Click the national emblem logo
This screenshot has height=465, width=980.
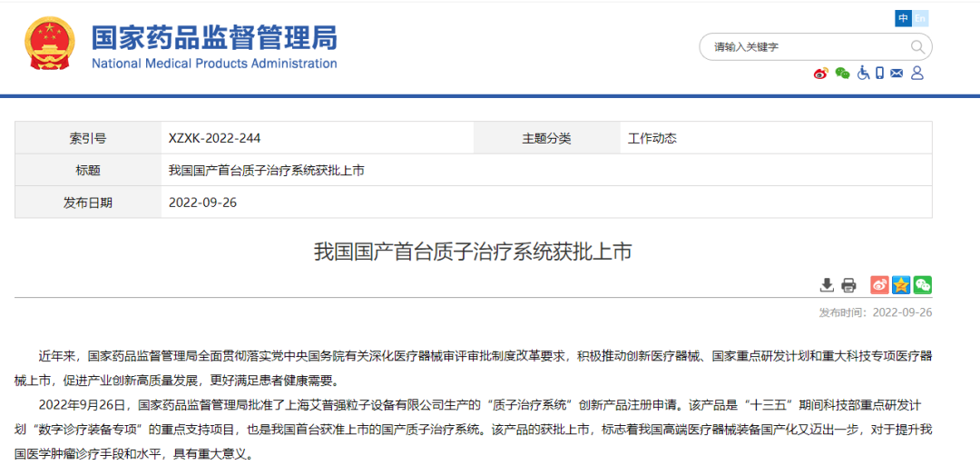tap(49, 44)
